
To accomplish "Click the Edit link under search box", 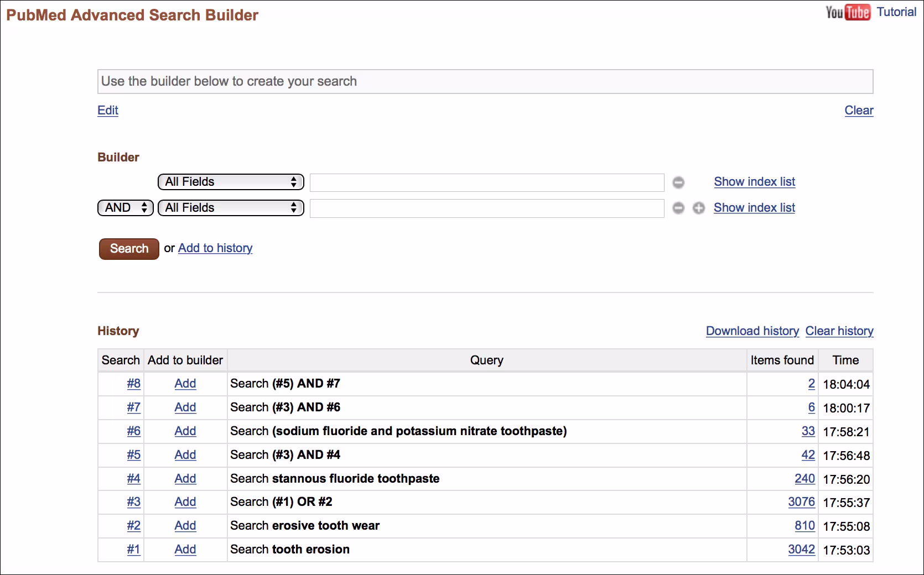I will coord(107,111).
